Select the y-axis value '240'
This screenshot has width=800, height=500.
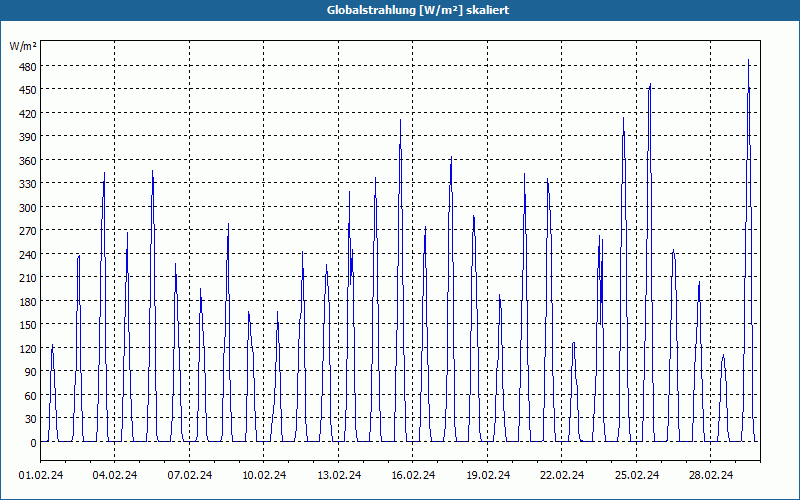coord(27,254)
